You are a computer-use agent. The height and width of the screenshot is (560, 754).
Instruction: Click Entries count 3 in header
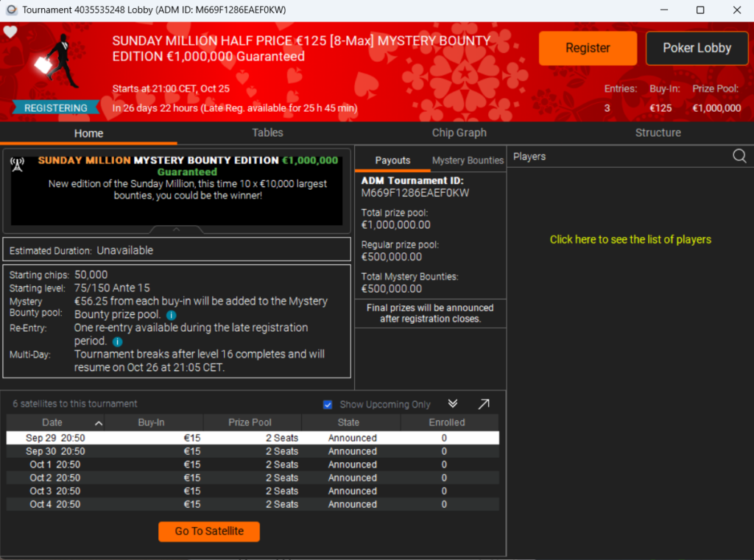pos(607,108)
